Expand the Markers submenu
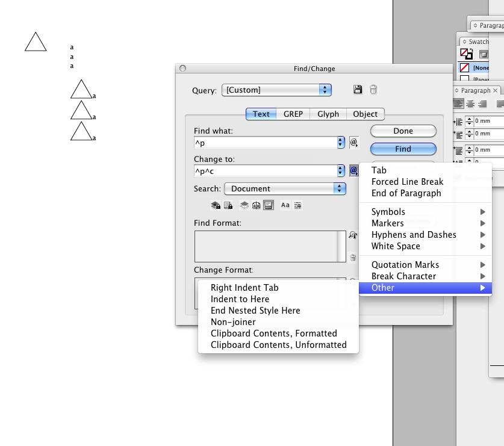The height and width of the screenshot is (446, 504). click(x=425, y=223)
